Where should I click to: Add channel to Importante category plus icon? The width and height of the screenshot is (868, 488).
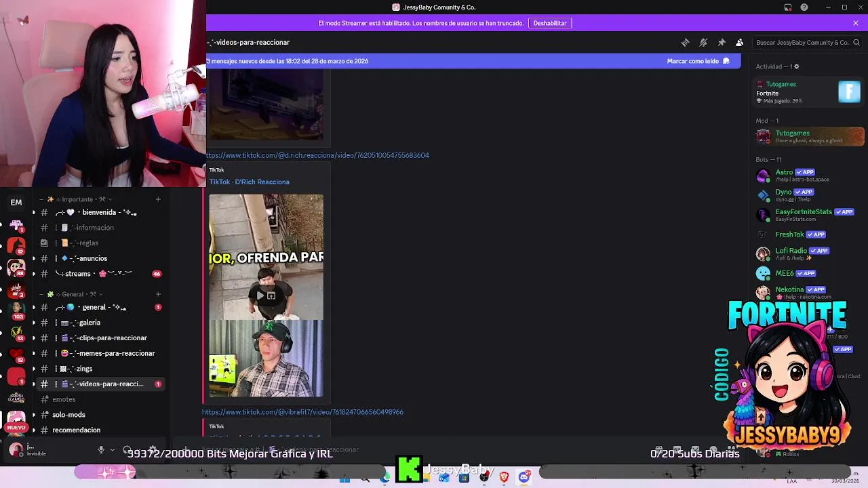click(158, 199)
